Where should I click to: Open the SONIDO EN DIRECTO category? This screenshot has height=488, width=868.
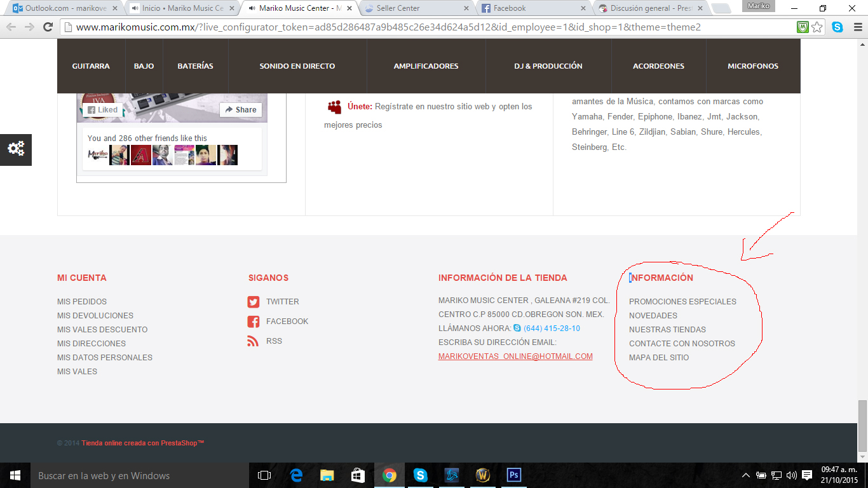tap(297, 66)
